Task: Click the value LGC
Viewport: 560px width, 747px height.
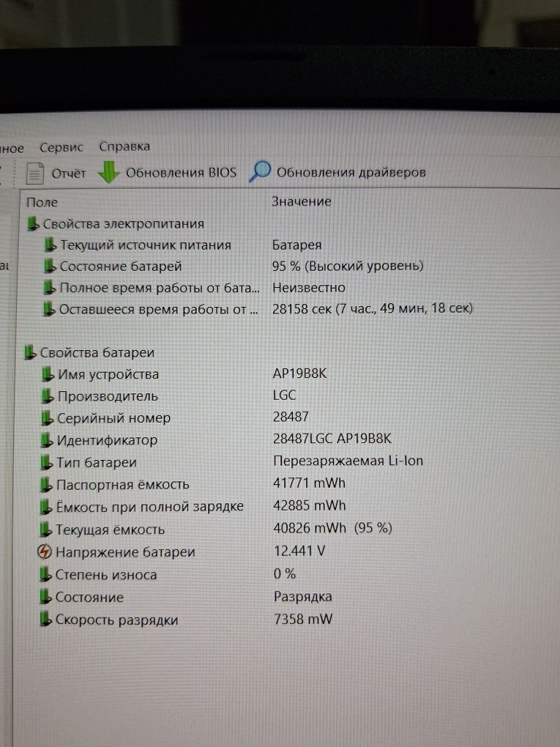Action: point(284,395)
